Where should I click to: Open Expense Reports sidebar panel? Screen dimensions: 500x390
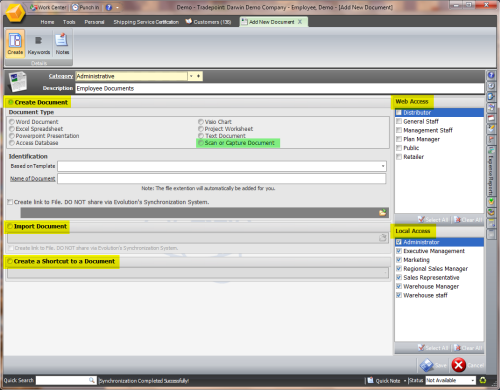(491, 171)
